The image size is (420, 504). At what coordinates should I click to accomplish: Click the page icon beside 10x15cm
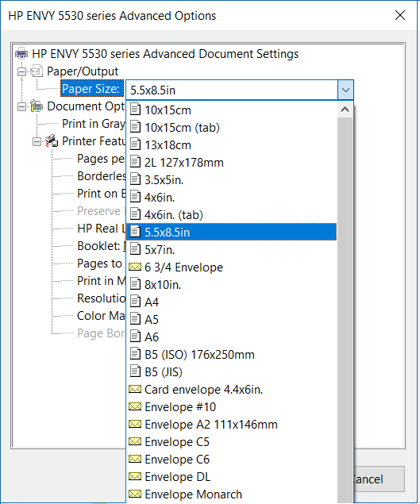coord(135,110)
